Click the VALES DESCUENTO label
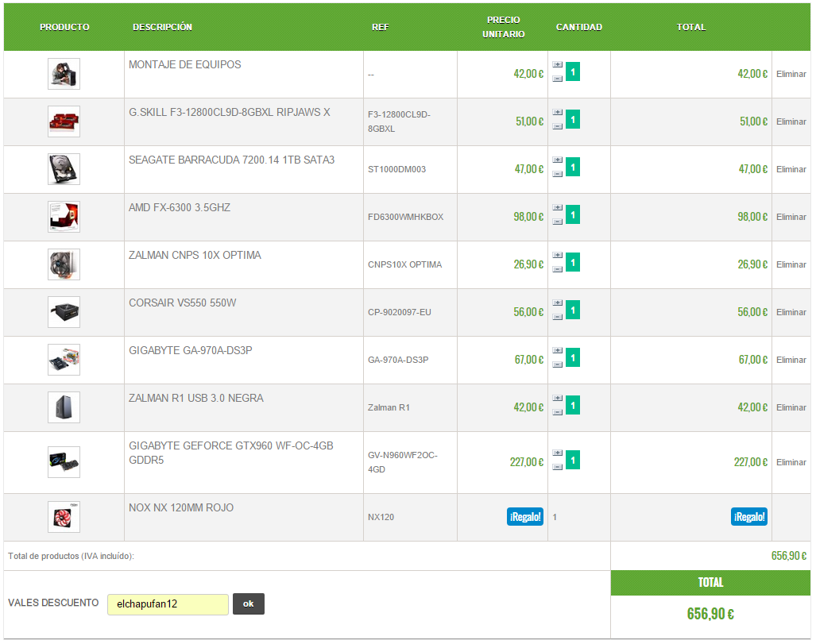This screenshot has height=644, width=816. click(x=53, y=603)
